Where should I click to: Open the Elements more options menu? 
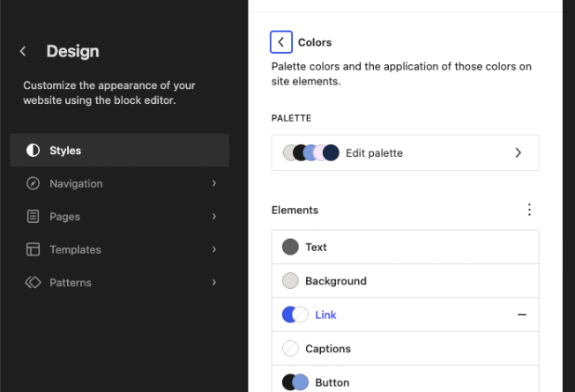click(529, 210)
